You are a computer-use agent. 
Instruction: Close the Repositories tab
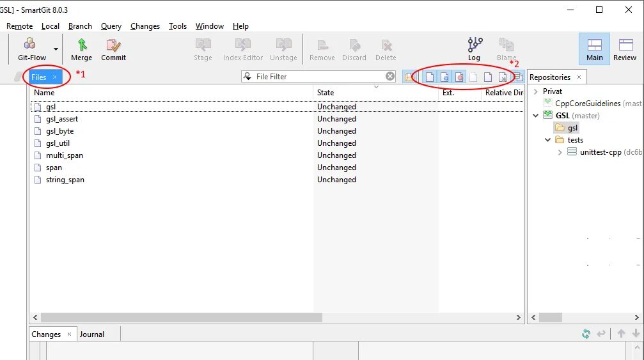tap(579, 77)
